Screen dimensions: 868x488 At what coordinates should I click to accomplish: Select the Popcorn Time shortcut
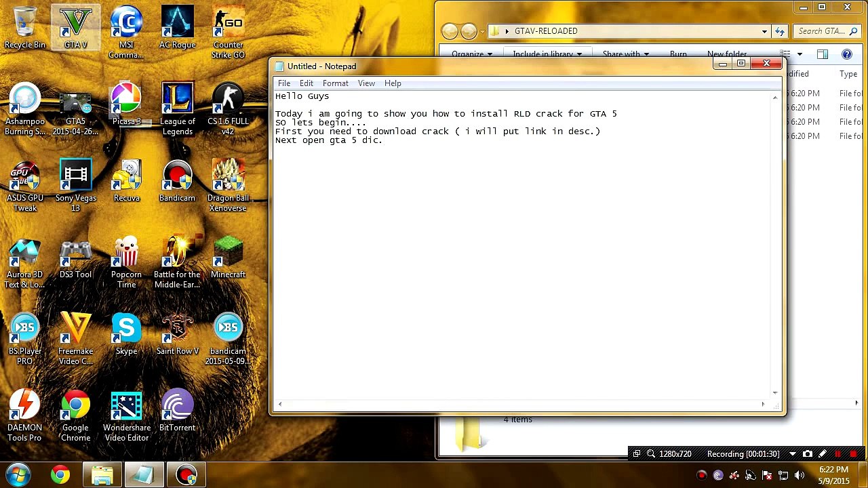click(126, 262)
